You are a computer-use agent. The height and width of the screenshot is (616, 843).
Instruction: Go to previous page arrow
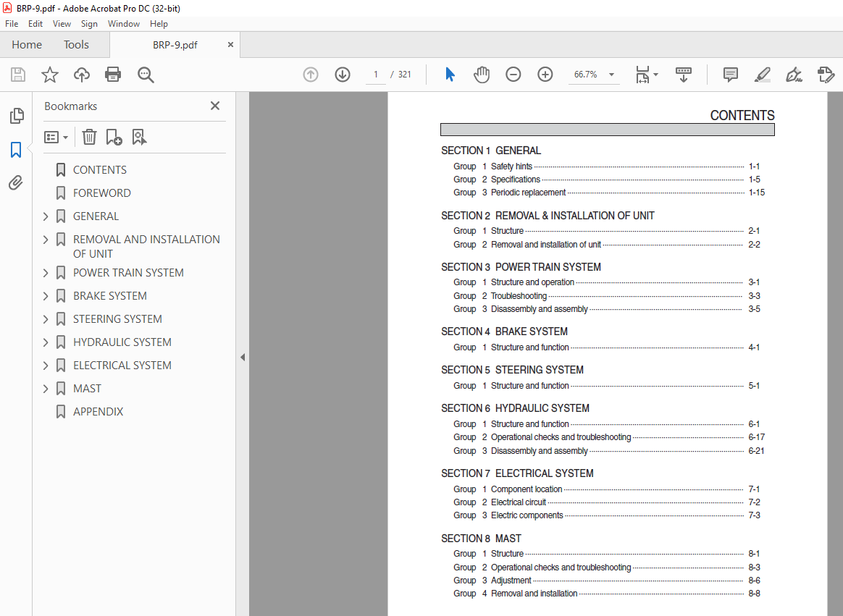tap(311, 75)
